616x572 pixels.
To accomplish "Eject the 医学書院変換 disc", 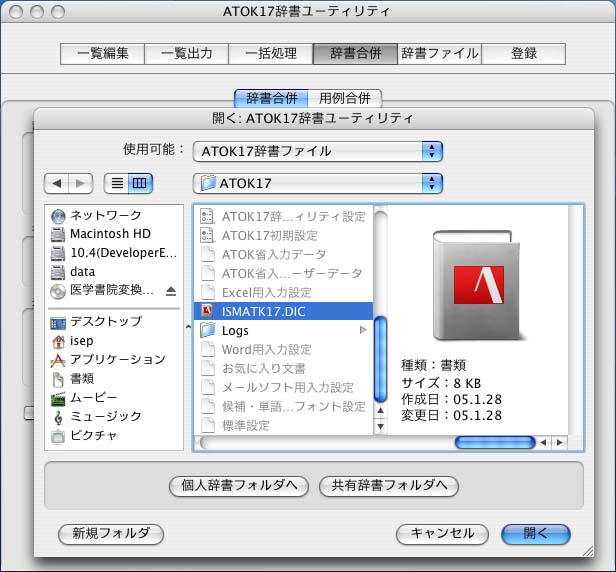I will 171,291.
